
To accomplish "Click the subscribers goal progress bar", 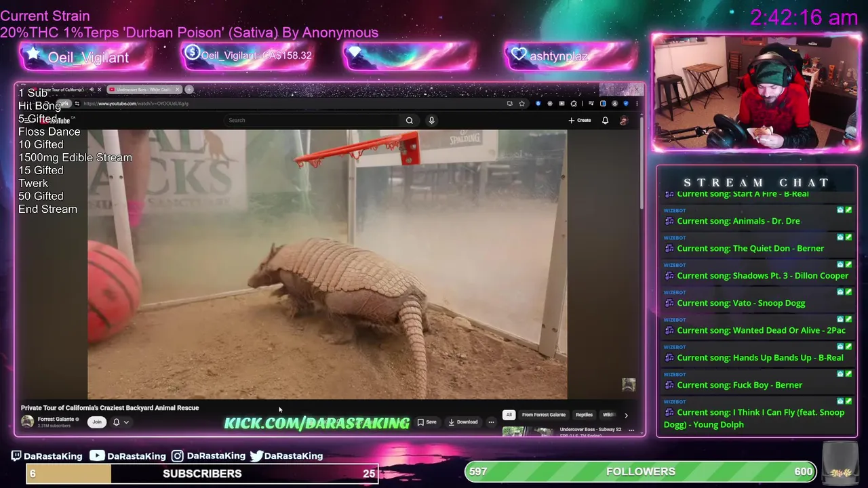I will [x=202, y=474].
